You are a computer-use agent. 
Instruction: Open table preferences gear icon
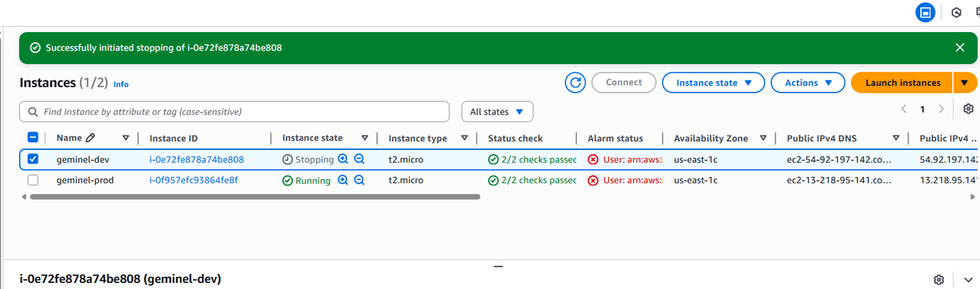pyautogui.click(x=968, y=109)
